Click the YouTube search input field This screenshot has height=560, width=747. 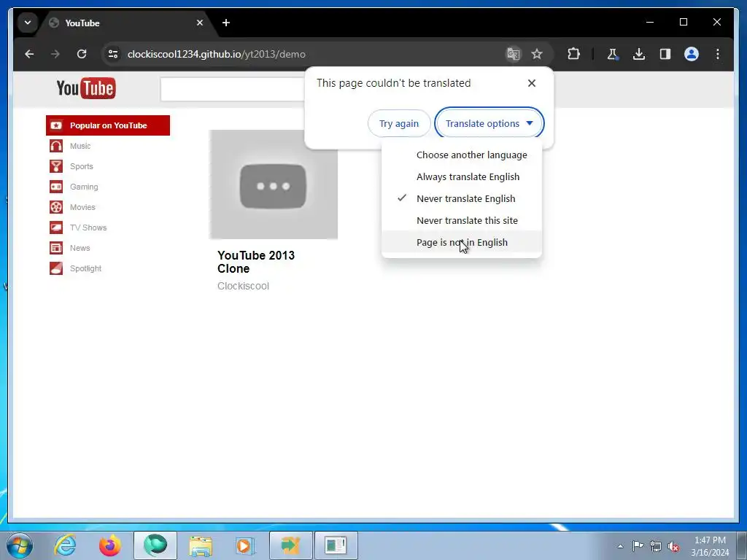coord(233,89)
